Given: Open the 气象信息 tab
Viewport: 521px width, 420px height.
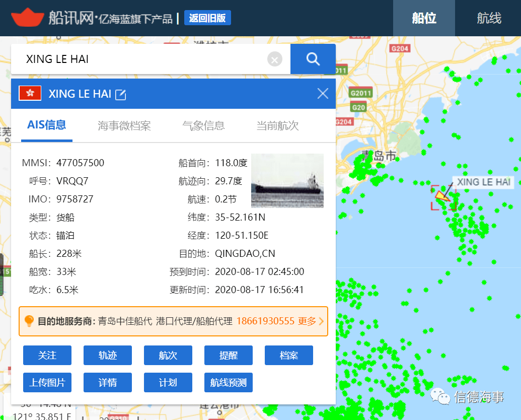Looking at the screenshot, I should [x=203, y=126].
